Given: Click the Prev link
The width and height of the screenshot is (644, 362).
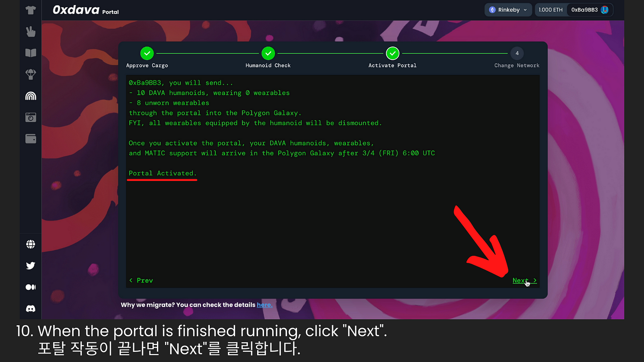Looking at the screenshot, I should tap(141, 280).
